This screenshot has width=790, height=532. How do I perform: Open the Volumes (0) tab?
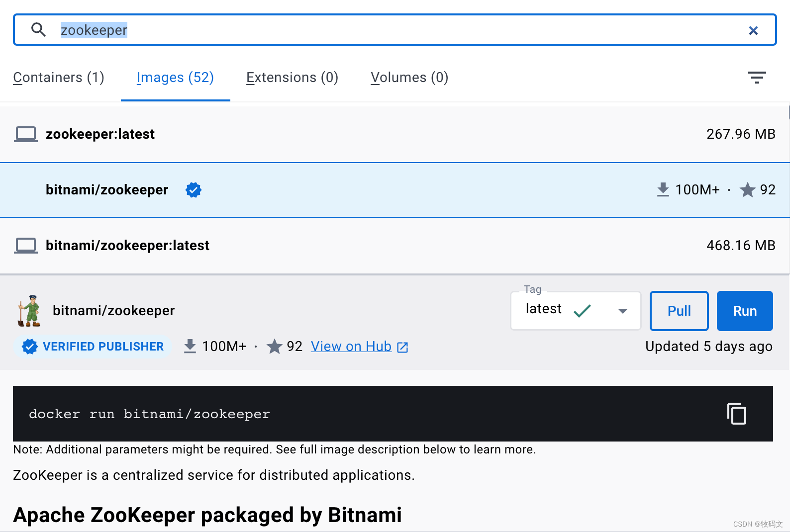[x=409, y=78]
